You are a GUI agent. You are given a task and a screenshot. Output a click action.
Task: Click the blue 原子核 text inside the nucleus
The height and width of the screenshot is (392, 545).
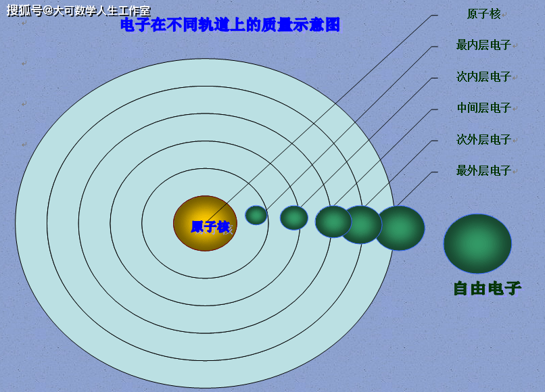tap(210, 227)
